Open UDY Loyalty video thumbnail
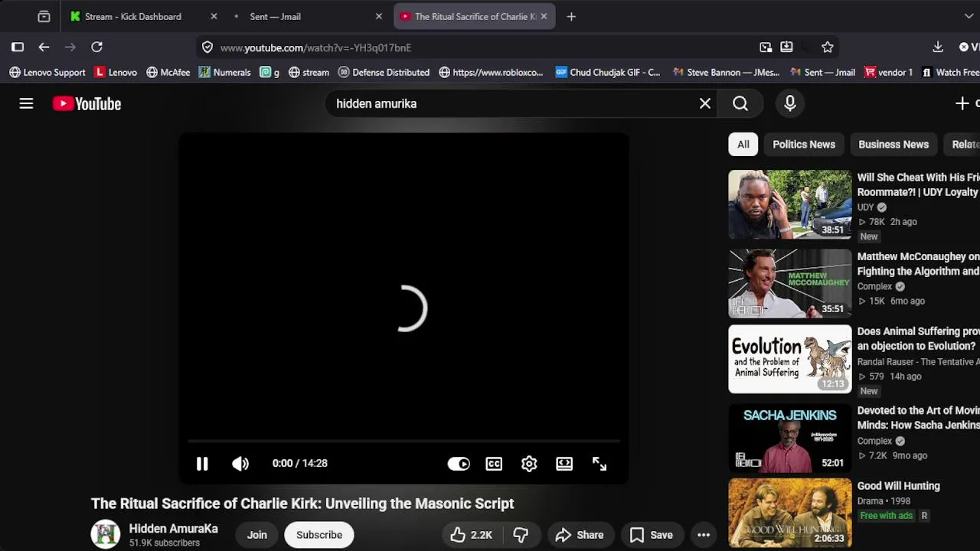The width and height of the screenshot is (980, 551). point(790,204)
